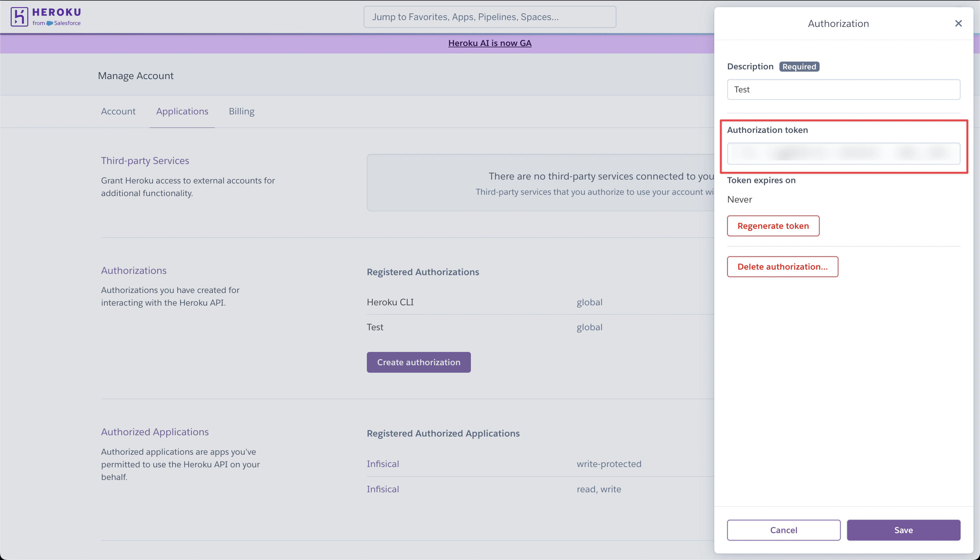Open the Heroku CLI authorization row
980x560 pixels.
pyautogui.click(x=540, y=302)
